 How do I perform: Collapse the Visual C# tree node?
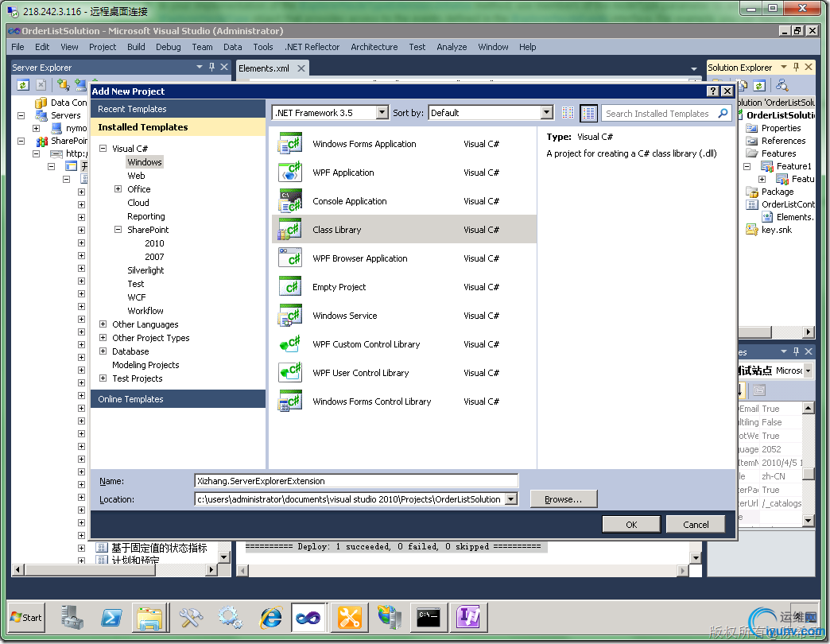pyautogui.click(x=103, y=149)
